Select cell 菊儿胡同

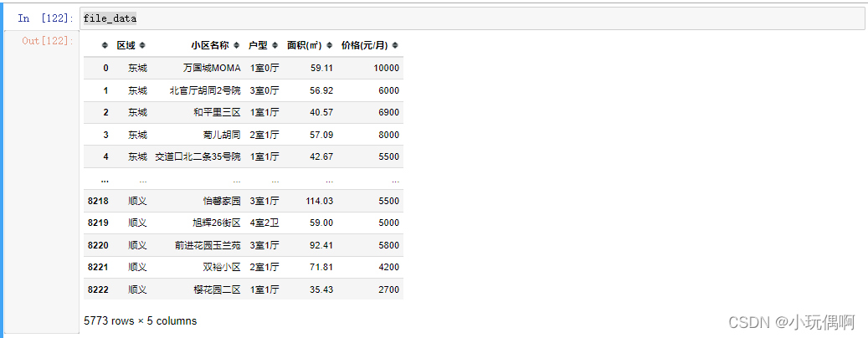coord(222,135)
